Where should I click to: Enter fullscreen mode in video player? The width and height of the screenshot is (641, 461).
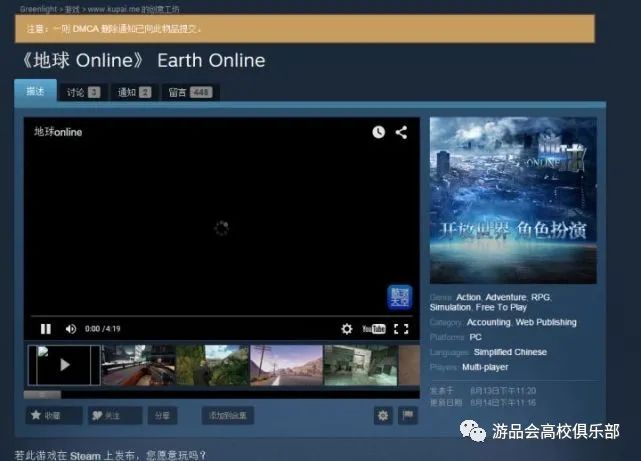(401, 329)
